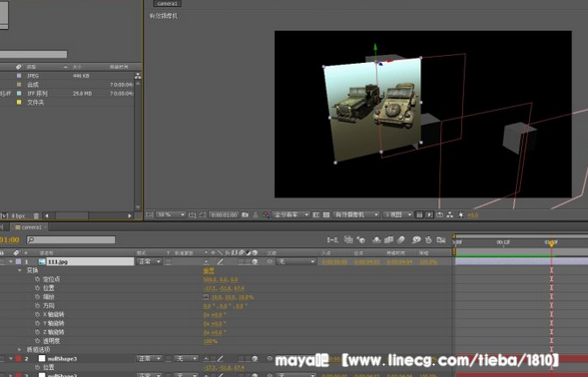Toggle the transparency grid icon in viewer
This screenshot has height=377, width=588.
click(x=326, y=214)
